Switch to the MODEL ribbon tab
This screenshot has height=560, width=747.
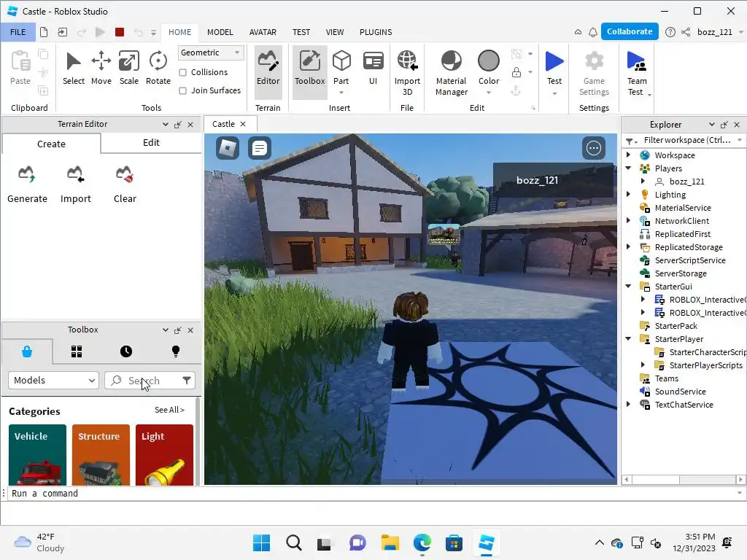pos(220,32)
